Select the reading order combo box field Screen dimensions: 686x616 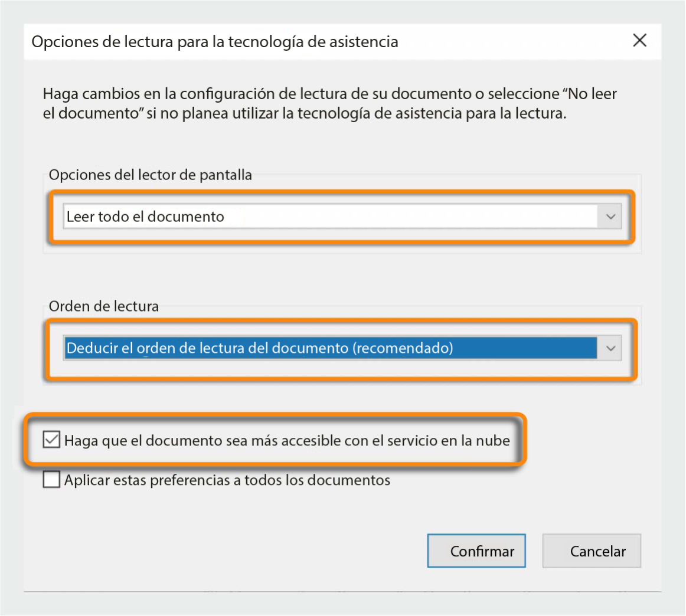[295, 348]
